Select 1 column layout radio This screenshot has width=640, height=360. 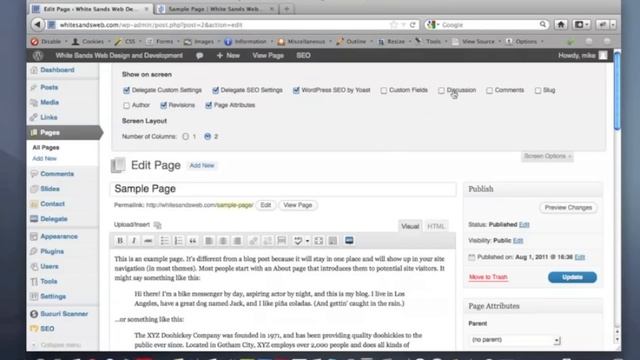point(186,137)
